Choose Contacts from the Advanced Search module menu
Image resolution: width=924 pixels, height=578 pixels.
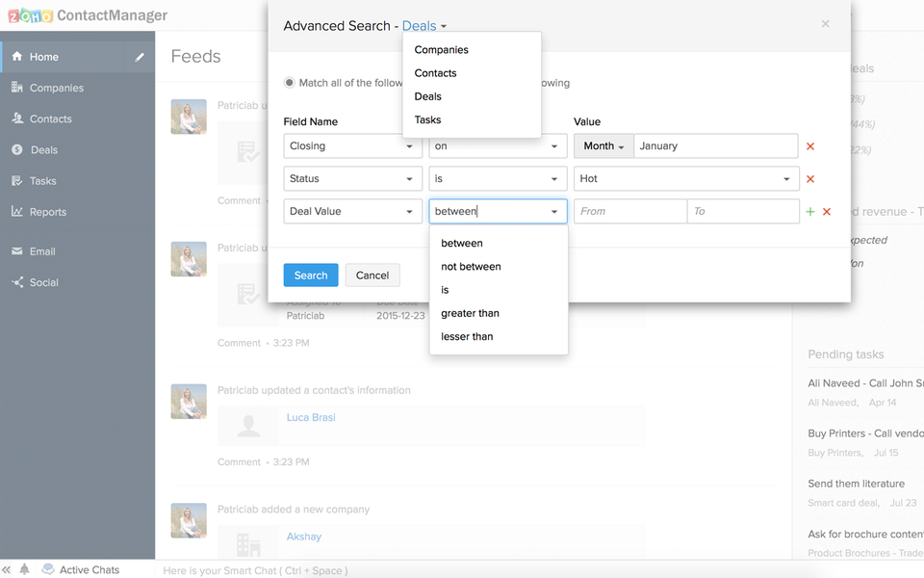tap(435, 72)
